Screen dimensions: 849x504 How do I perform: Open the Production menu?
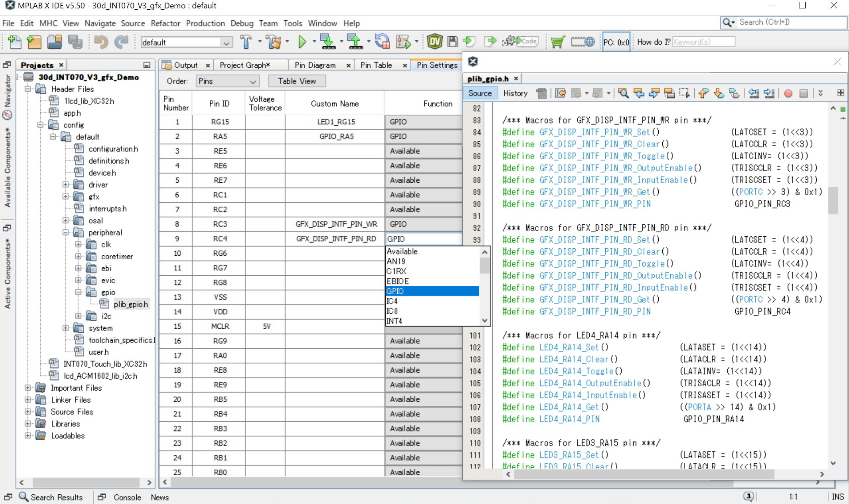tap(205, 23)
